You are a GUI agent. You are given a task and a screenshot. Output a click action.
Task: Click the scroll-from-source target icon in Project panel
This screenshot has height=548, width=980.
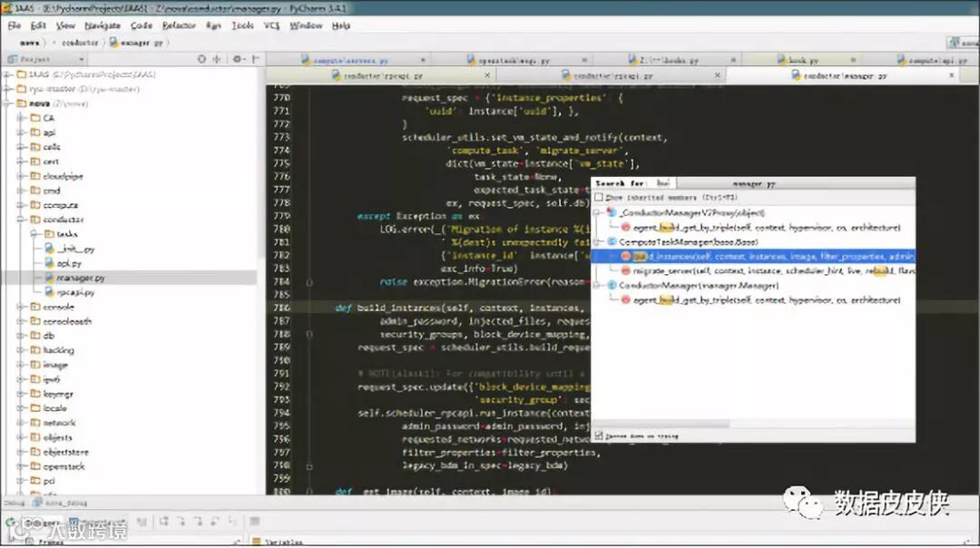tap(201, 59)
